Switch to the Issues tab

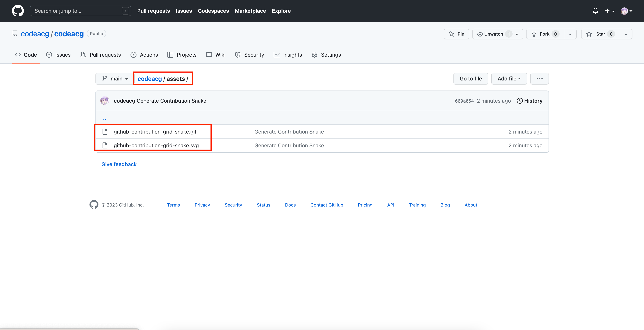58,55
